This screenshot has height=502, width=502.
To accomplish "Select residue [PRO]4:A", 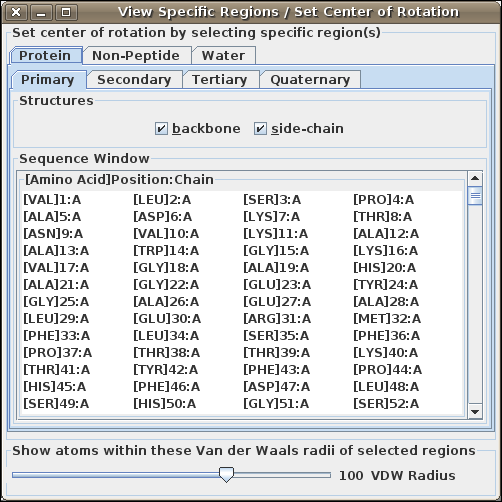I will (x=384, y=200).
